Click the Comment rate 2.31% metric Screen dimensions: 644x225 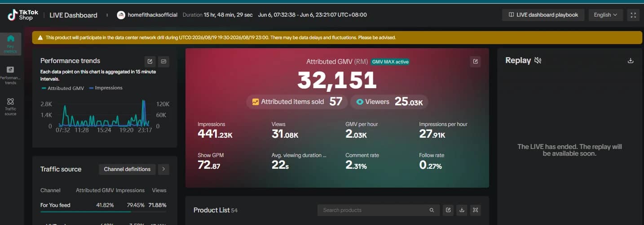[362, 161]
